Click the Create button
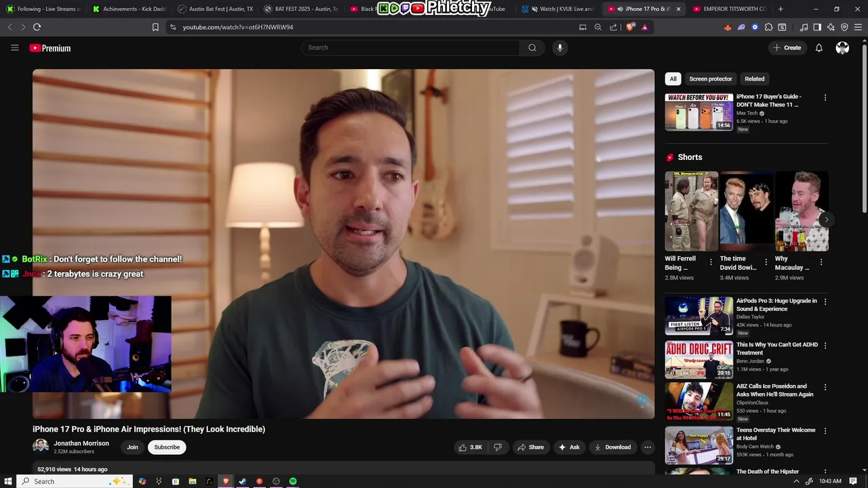This screenshot has height=488, width=868. coord(787,47)
